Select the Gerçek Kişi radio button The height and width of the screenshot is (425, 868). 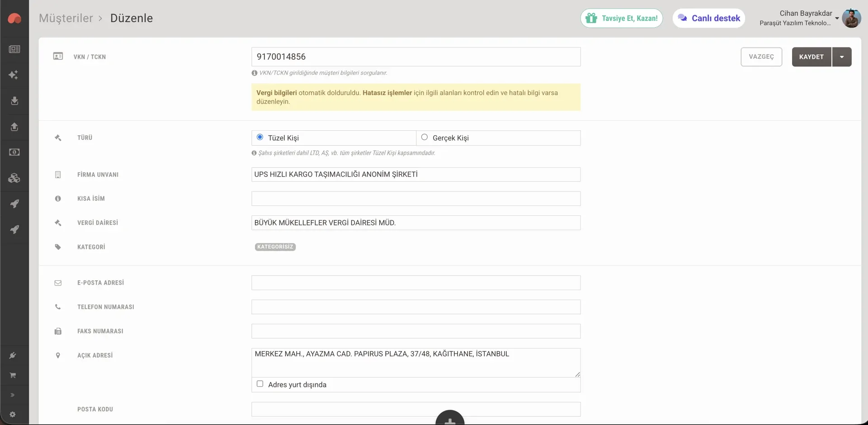pyautogui.click(x=425, y=137)
